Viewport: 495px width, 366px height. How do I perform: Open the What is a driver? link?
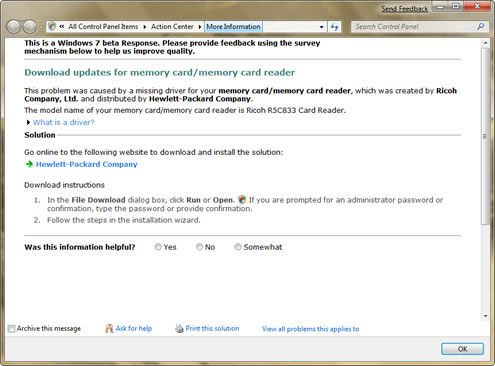click(64, 122)
